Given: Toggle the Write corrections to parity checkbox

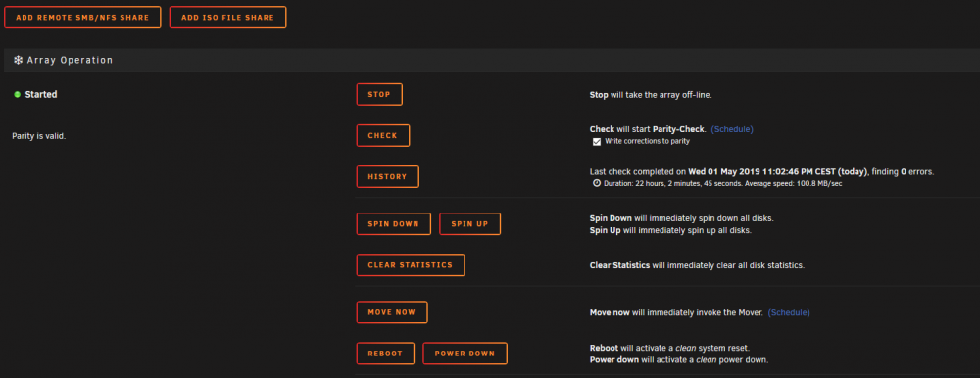Looking at the screenshot, I should coord(596,142).
